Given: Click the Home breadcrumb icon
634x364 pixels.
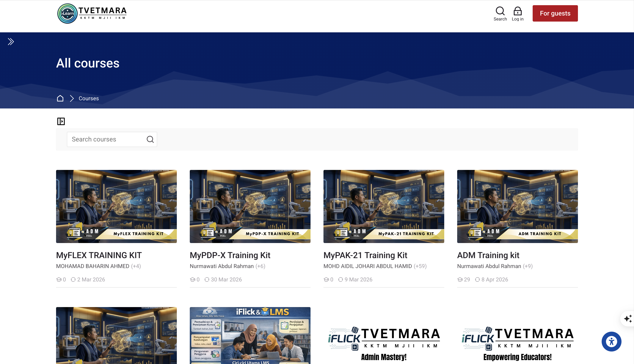Looking at the screenshot, I should click(x=60, y=98).
